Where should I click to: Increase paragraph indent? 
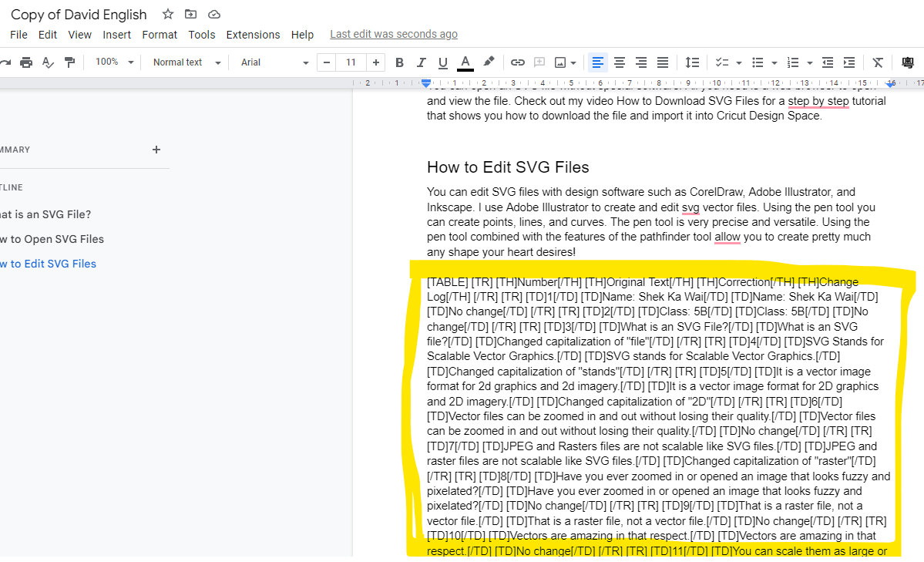[849, 62]
